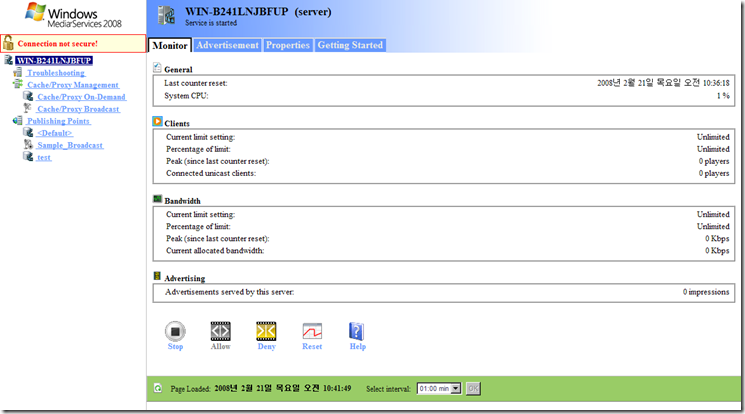
Task: Click the <Default> publishing point icon
Action: pos(29,132)
